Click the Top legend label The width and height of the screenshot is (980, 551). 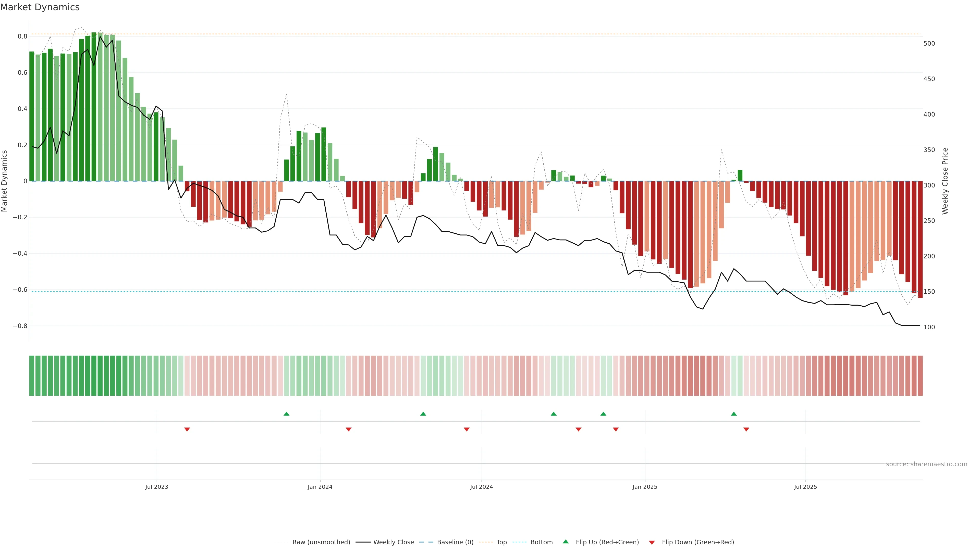501,542
